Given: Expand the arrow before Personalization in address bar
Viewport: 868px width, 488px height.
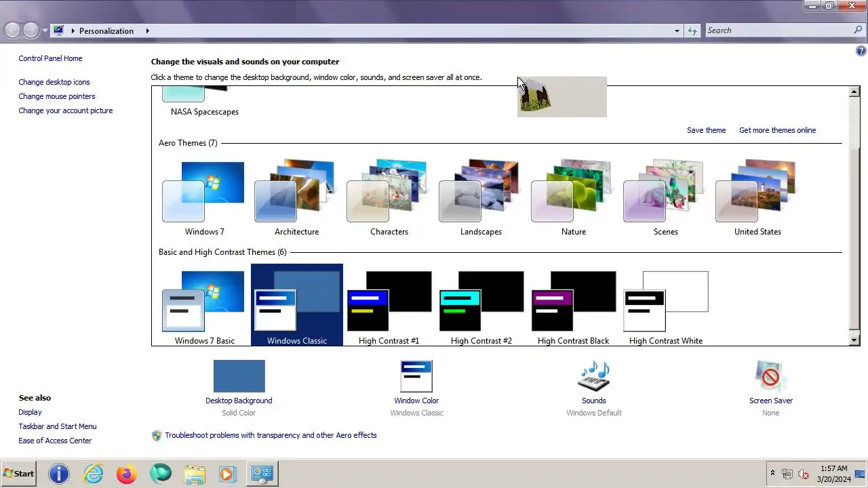Looking at the screenshot, I should 73,30.
